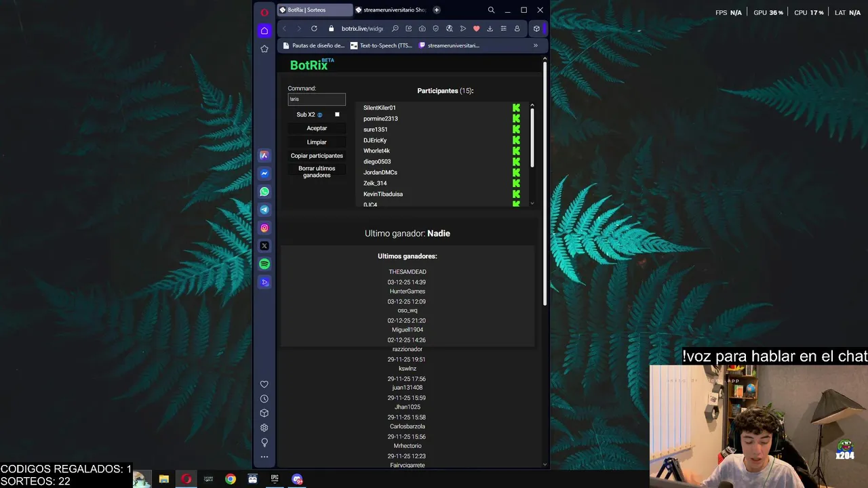Viewport: 868px width, 488px height.
Task: Bookmark the page with the red heart
Action: (476, 28)
